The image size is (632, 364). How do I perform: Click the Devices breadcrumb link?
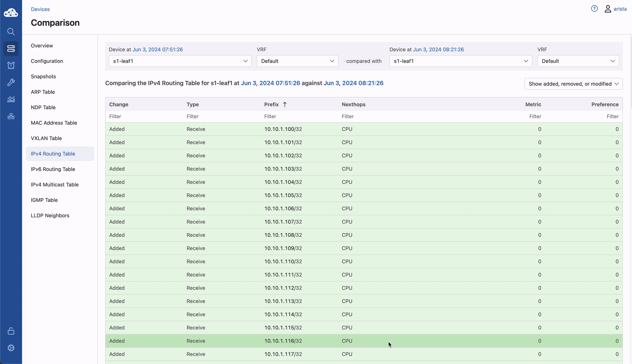tap(40, 9)
